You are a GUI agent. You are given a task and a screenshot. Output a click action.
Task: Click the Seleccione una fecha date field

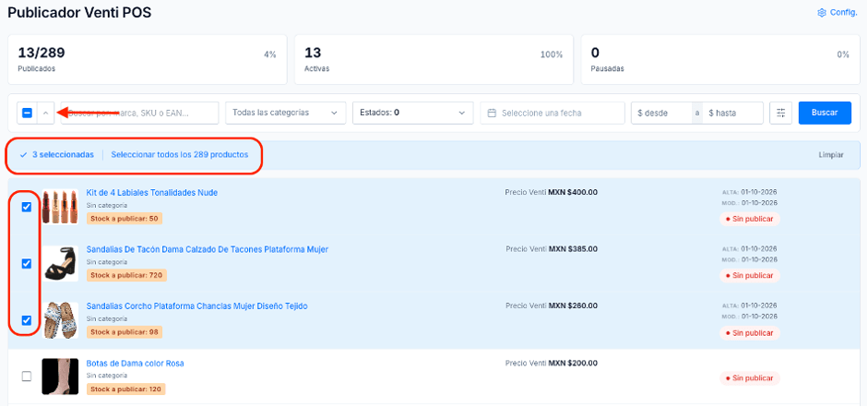click(x=553, y=113)
